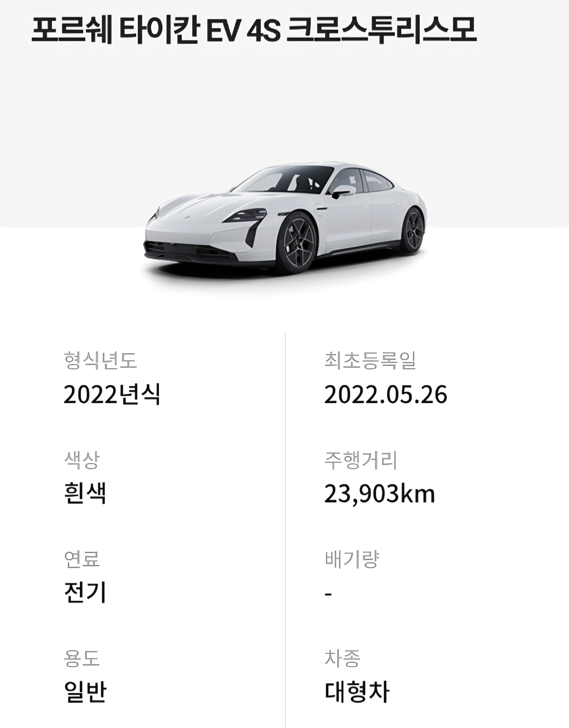Click the dash value under 배기량
Screen dimensions: 569x728
point(328,594)
